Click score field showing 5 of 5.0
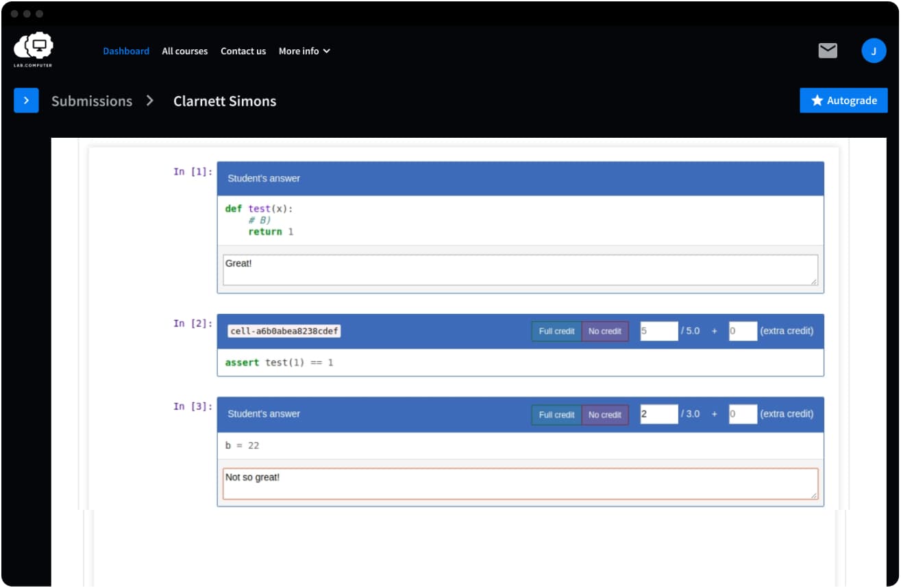901x588 pixels. point(659,331)
